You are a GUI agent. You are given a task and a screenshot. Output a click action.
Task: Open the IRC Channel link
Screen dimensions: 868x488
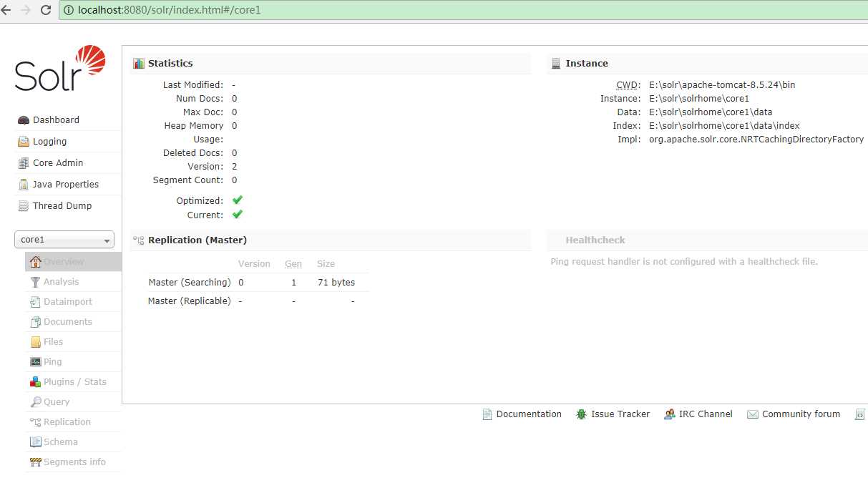[x=706, y=414]
